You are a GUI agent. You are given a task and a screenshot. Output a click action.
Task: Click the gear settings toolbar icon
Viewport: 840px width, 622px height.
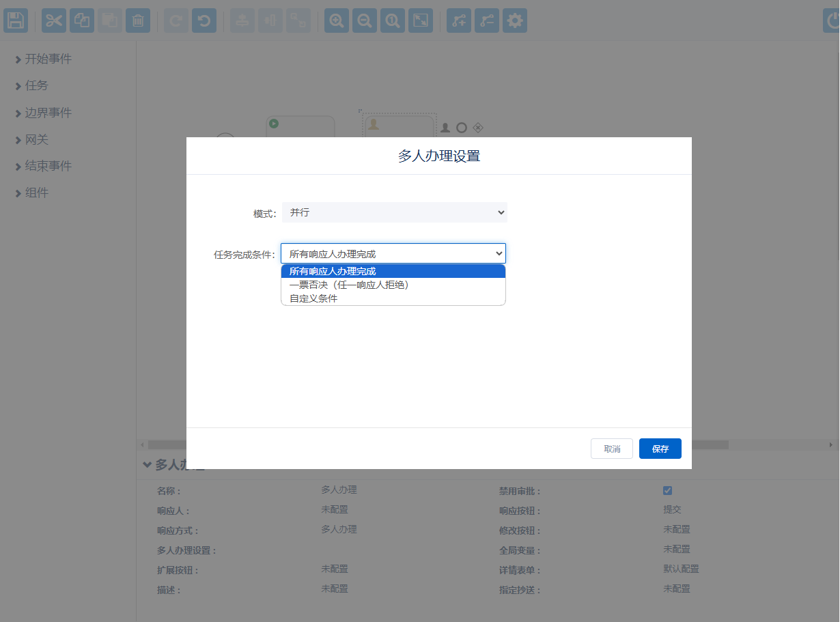coord(515,20)
